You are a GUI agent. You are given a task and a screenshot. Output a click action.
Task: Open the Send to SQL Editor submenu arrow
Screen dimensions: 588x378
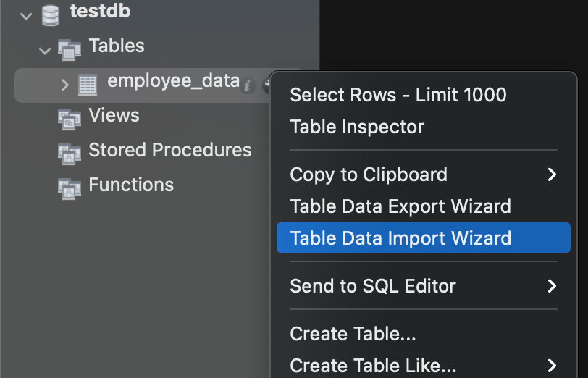[552, 286]
